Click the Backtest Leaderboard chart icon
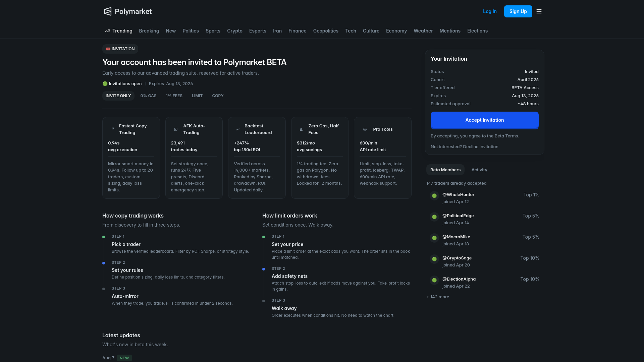 pyautogui.click(x=238, y=129)
